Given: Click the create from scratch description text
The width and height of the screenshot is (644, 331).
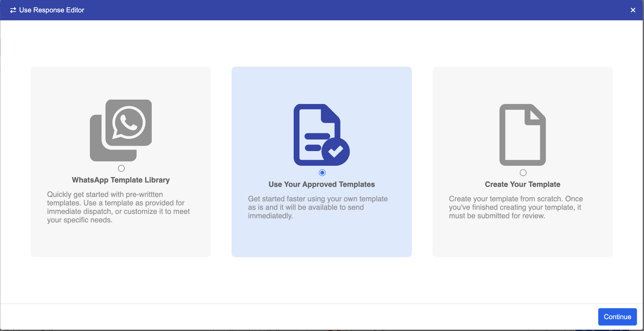Looking at the screenshot, I should pos(515,207).
